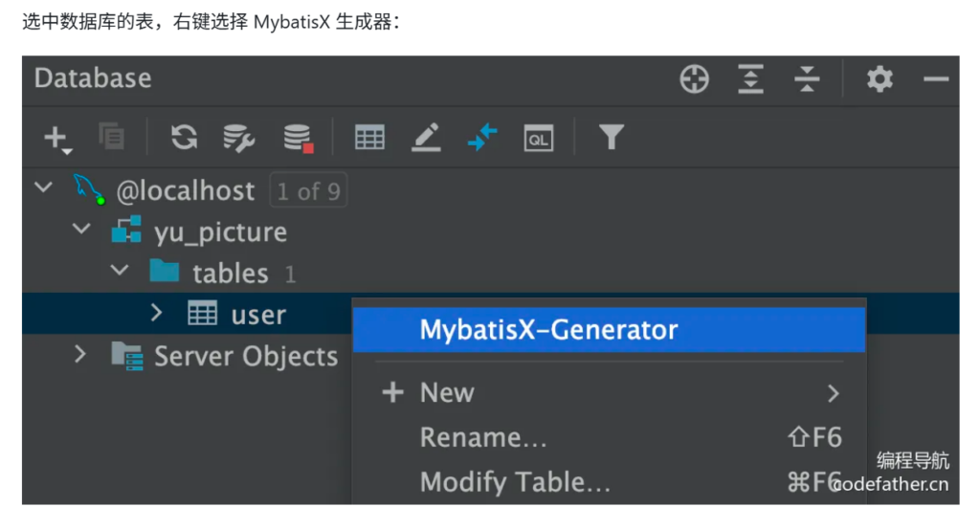Select the tables folder in tree
The width and height of the screenshot is (980, 507).
tap(230, 273)
